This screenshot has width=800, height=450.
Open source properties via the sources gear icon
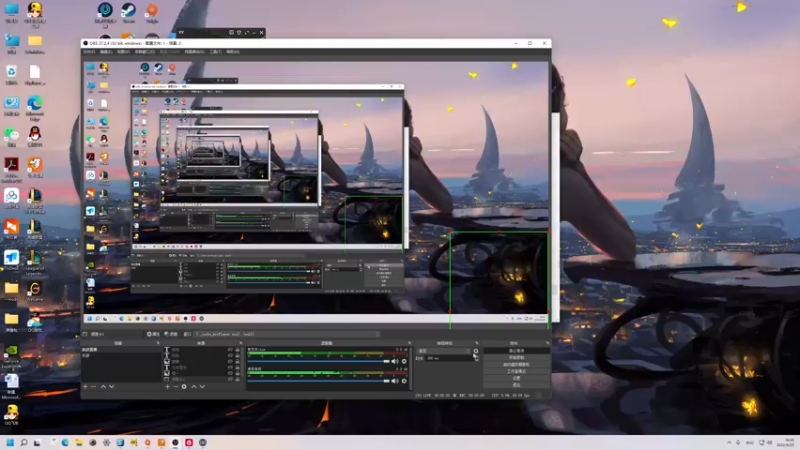(184, 387)
